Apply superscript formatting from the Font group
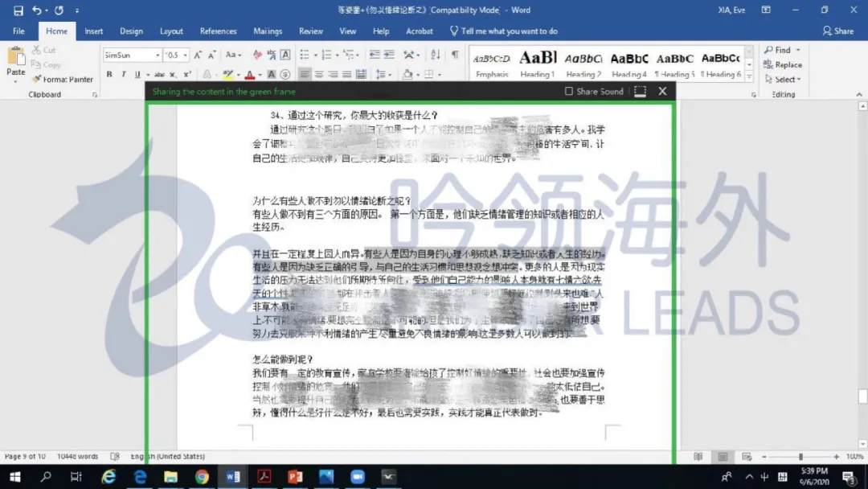 [x=186, y=73]
